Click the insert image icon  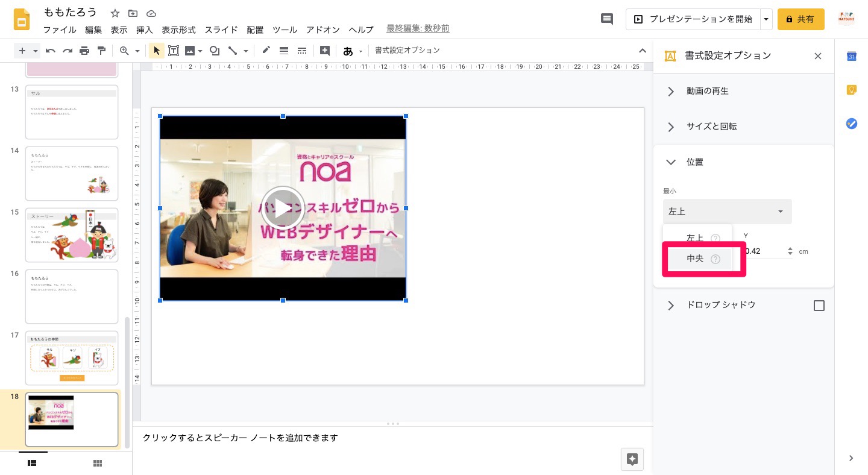click(190, 51)
